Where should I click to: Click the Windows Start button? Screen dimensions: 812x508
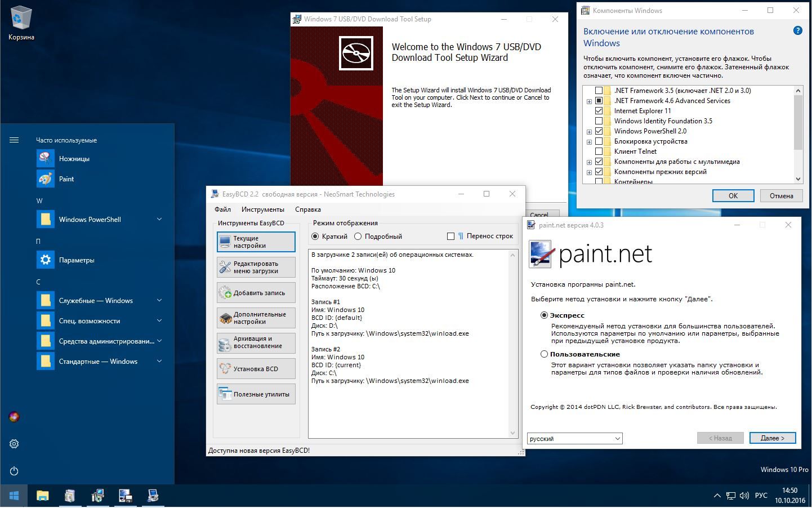click(14, 496)
